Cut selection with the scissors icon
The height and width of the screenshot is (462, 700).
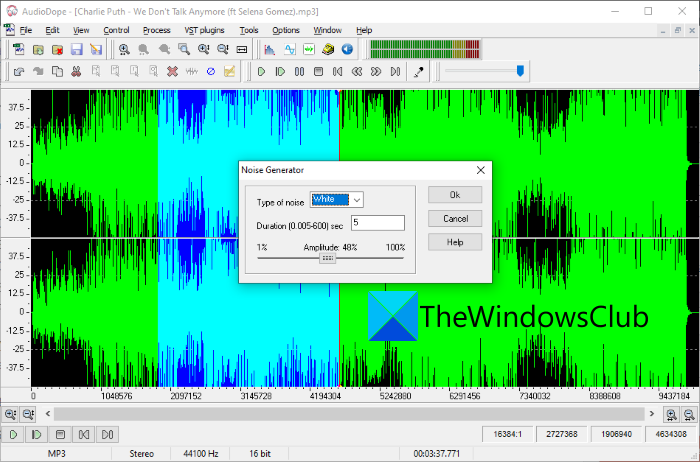click(x=76, y=71)
